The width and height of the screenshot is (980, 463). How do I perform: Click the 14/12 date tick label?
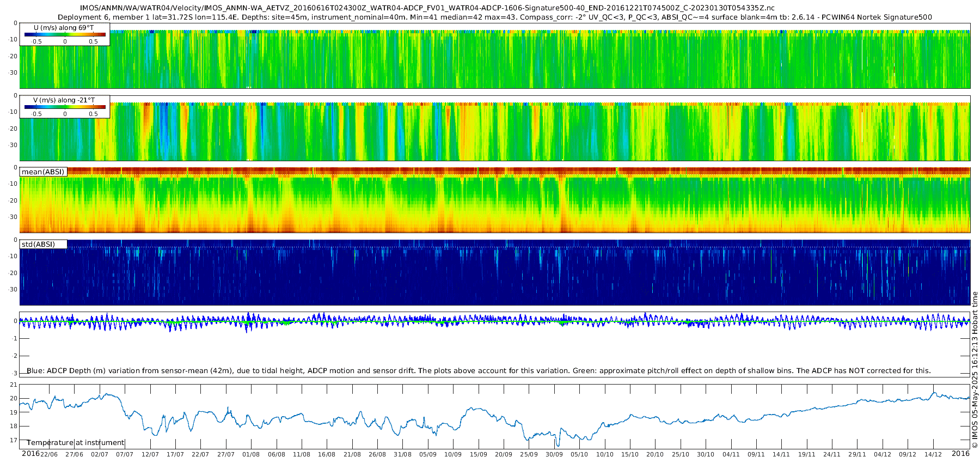tap(933, 455)
